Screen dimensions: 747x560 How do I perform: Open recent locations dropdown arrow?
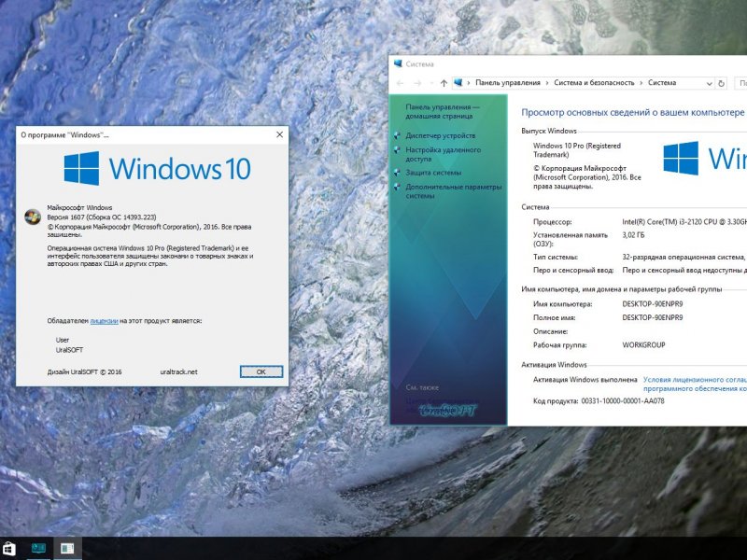pyautogui.click(x=431, y=83)
